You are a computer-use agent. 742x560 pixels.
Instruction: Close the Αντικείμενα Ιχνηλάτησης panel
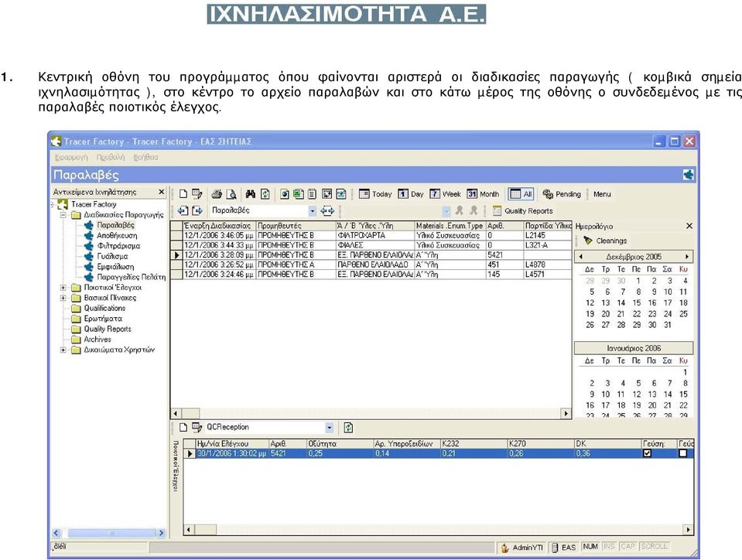[x=162, y=192]
